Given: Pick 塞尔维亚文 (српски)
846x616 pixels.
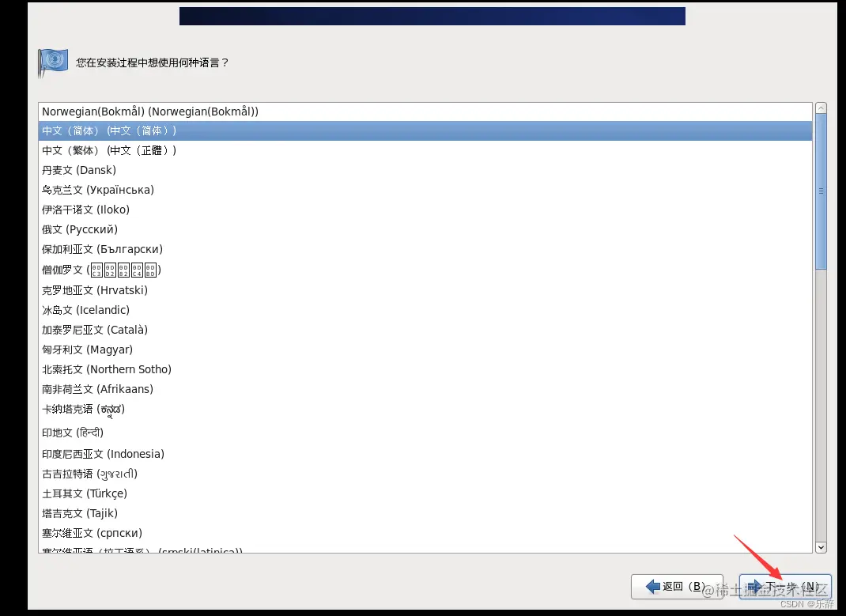Looking at the screenshot, I should 425,534.
